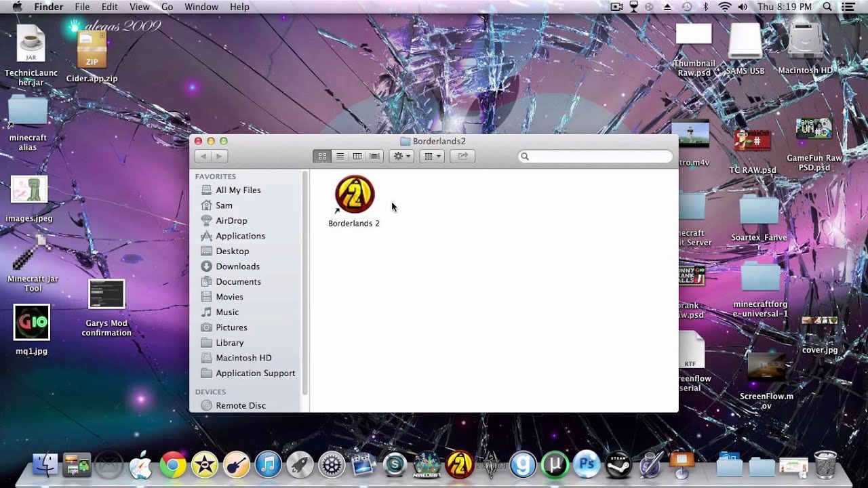Click the screen recording camera menu icon

point(616,7)
